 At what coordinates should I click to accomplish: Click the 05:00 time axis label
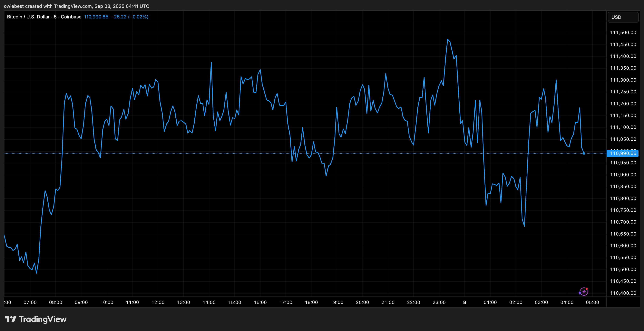592,302
